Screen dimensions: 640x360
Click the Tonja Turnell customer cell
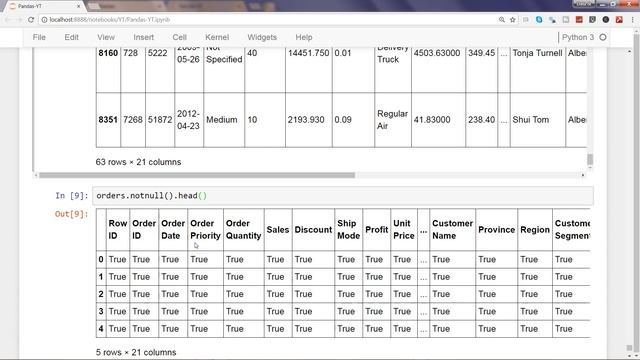click(538, 53)
